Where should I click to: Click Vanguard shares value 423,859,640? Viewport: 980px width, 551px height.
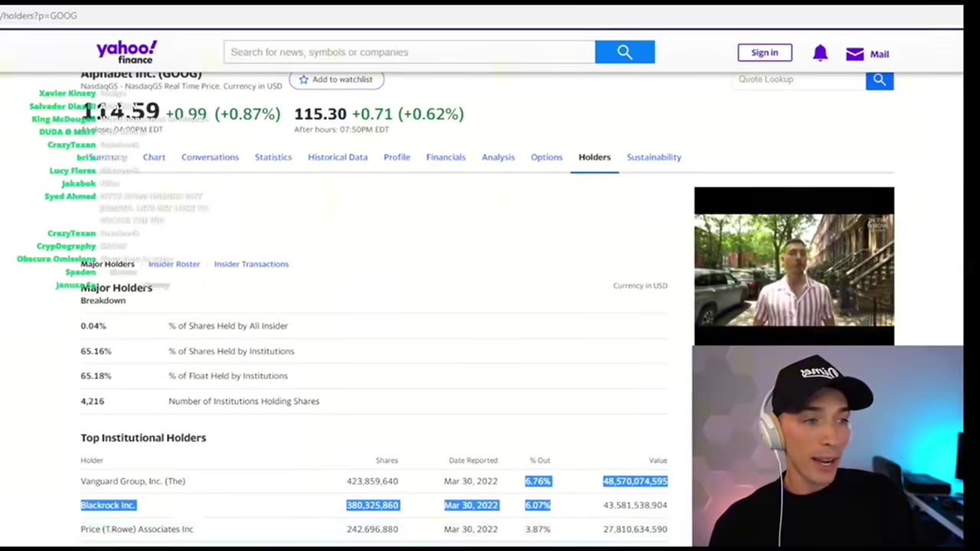[372, 481]
